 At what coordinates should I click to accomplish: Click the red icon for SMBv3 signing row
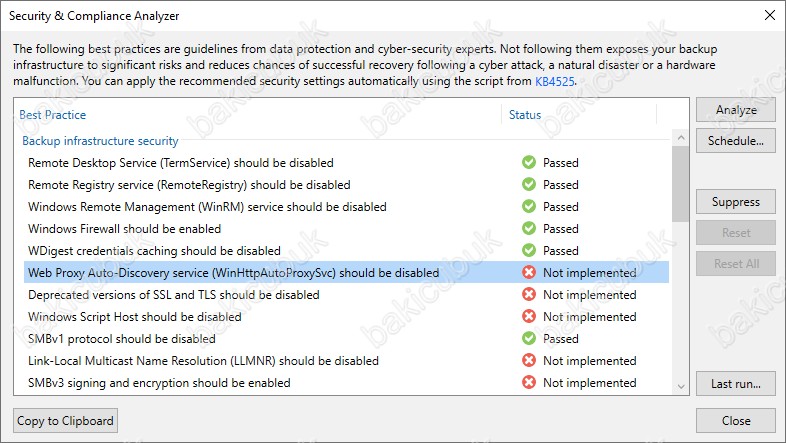[528, 383]
